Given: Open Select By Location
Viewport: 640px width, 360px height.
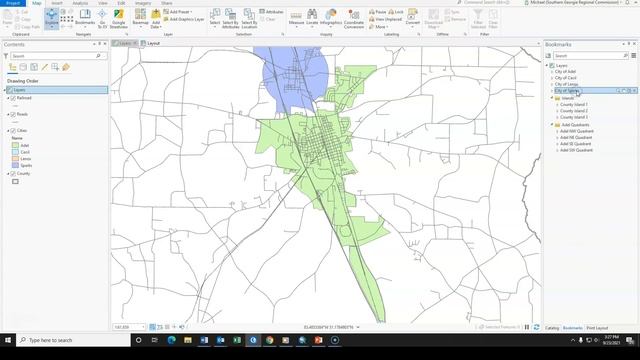Looking at the screenshot, I should [x=249, y=18].
